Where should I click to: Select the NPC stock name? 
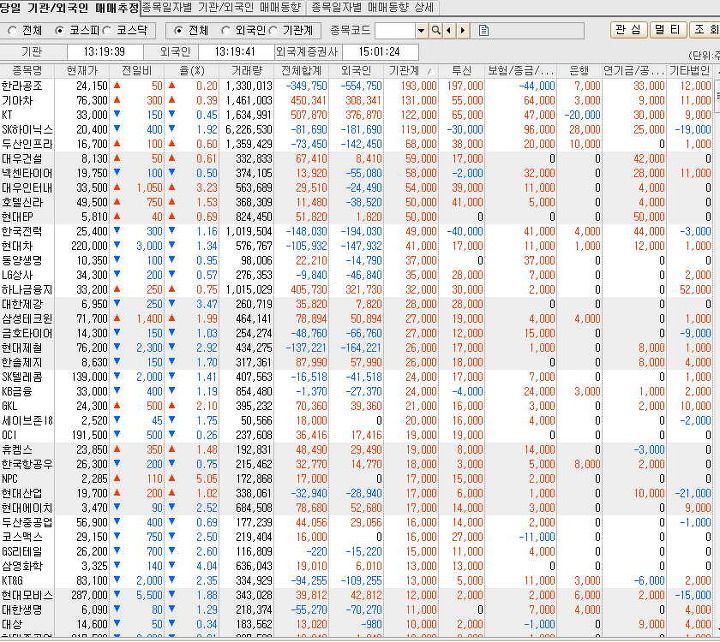pos(9,479)
